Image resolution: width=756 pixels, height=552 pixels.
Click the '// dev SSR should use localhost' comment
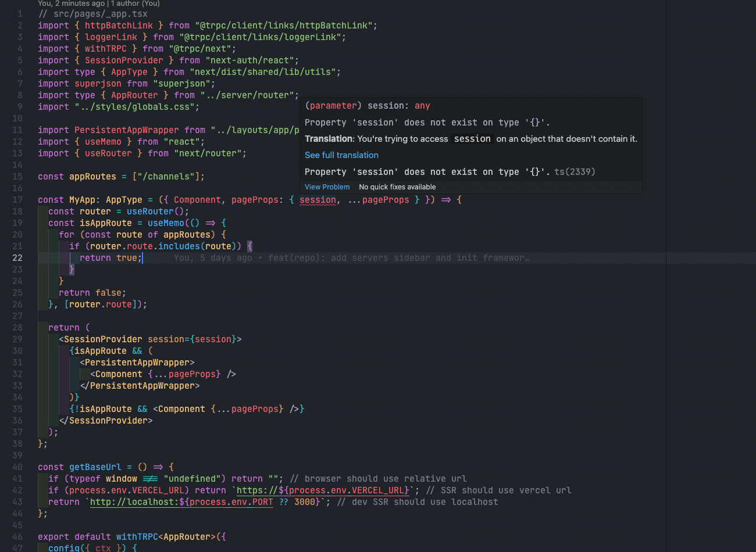[x=417, y=502]
